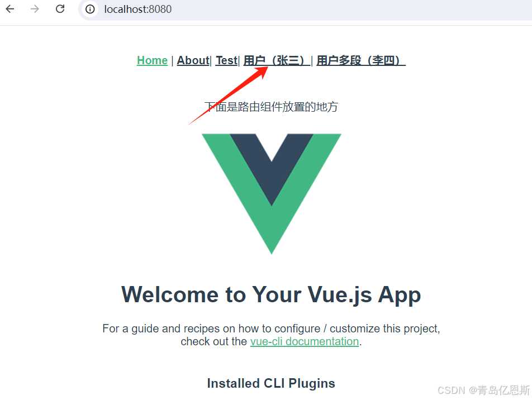Open the 用户(张三) link

[276, 60]
